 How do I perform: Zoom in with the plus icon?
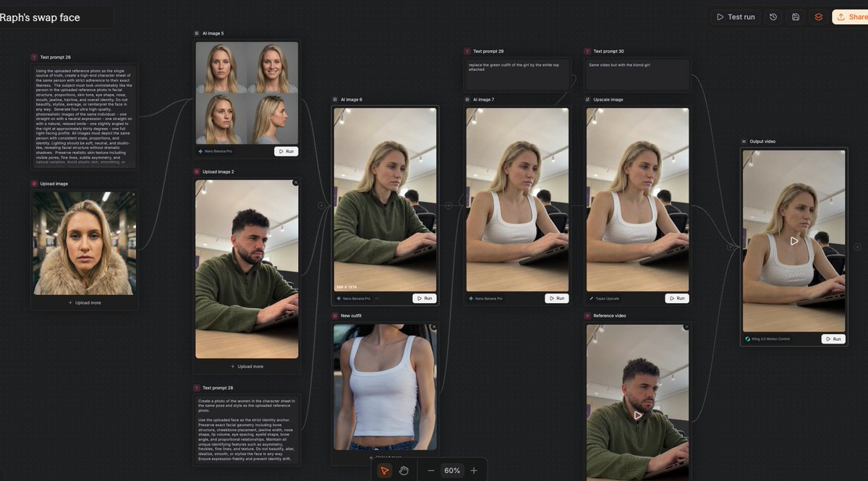coord(474,470)
